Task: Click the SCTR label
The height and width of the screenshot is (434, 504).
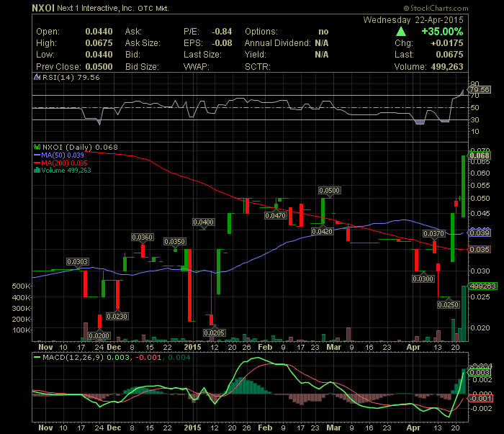Action: [x=258, y=67]
